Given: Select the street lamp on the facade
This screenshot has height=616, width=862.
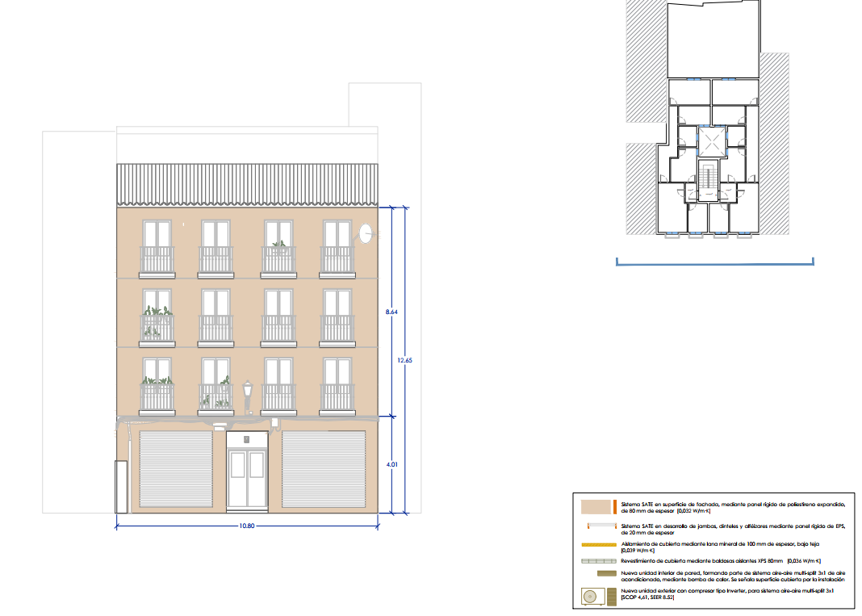Looking at the screenshot, I should (x=248, y=395).
